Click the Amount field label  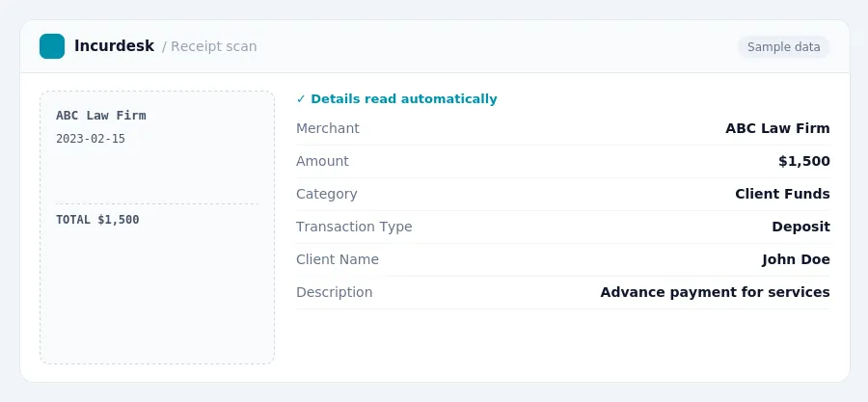point(322,161)
